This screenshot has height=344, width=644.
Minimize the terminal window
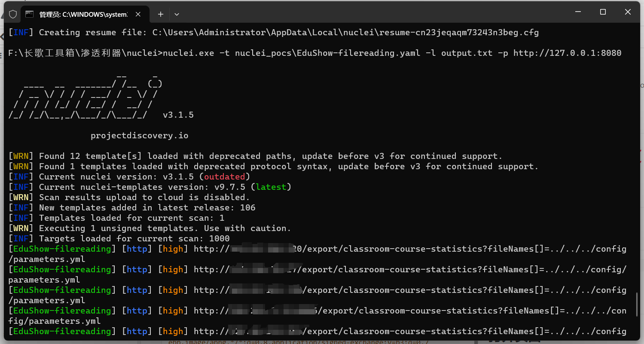click(x=577, y=12)
